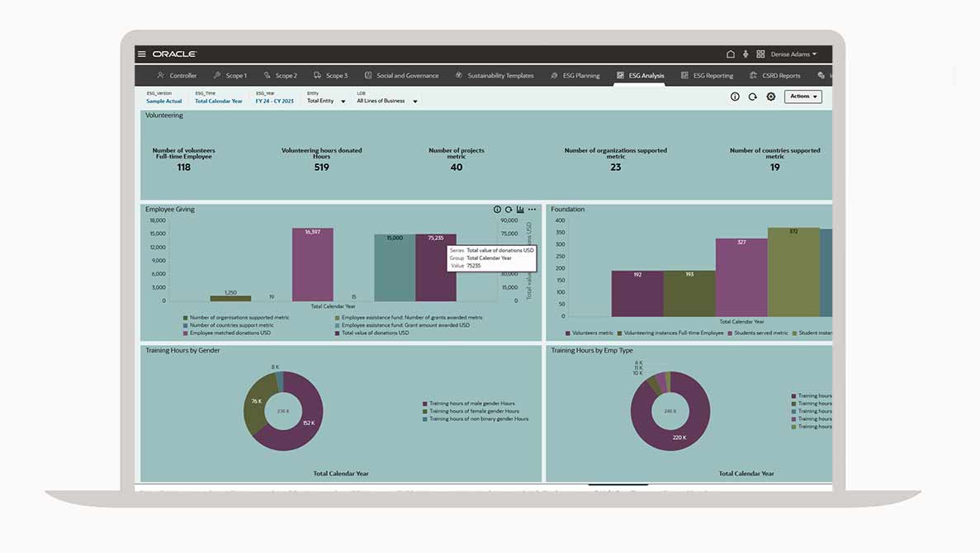Viewport: 980px width, 553px height.
Task: Open the navigator grid icon
Action: point(760,54)
